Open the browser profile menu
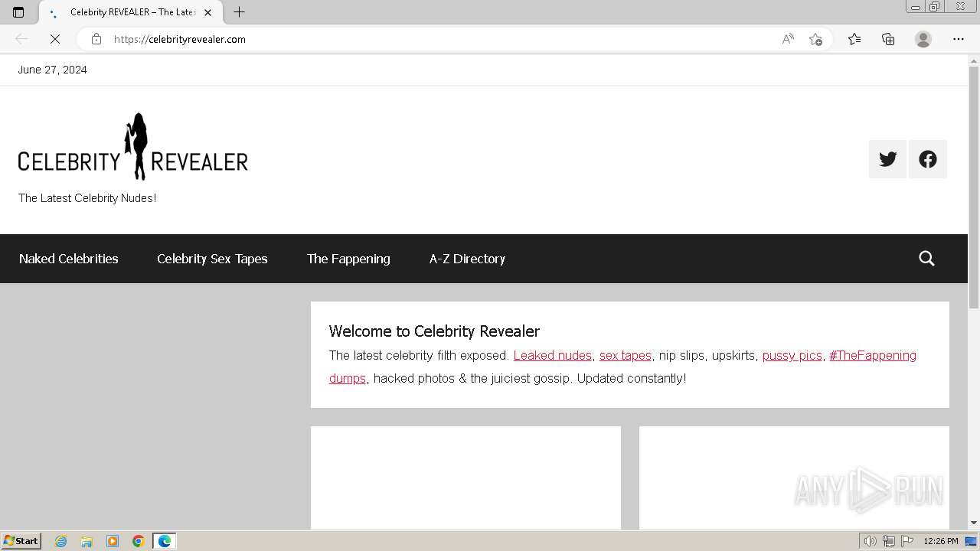 pos(923,39)
